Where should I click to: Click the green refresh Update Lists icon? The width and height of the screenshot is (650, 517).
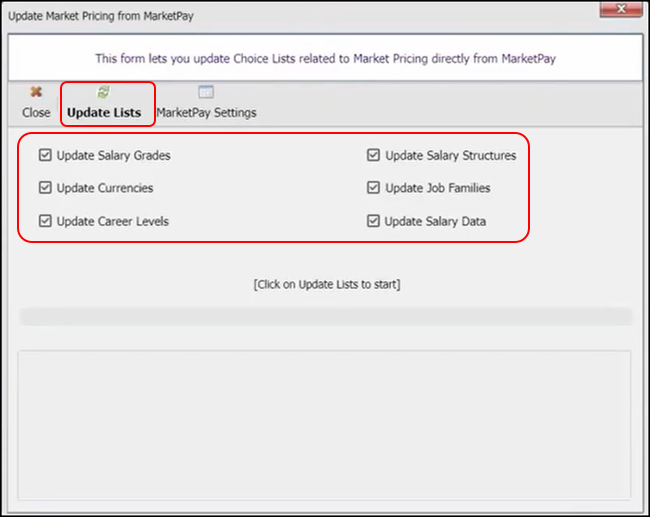coord(103,93)
